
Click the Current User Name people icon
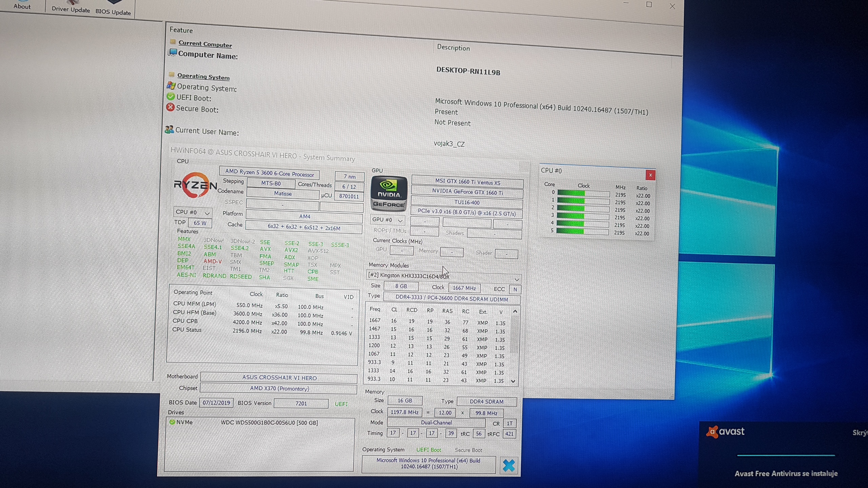coord(169,129)
